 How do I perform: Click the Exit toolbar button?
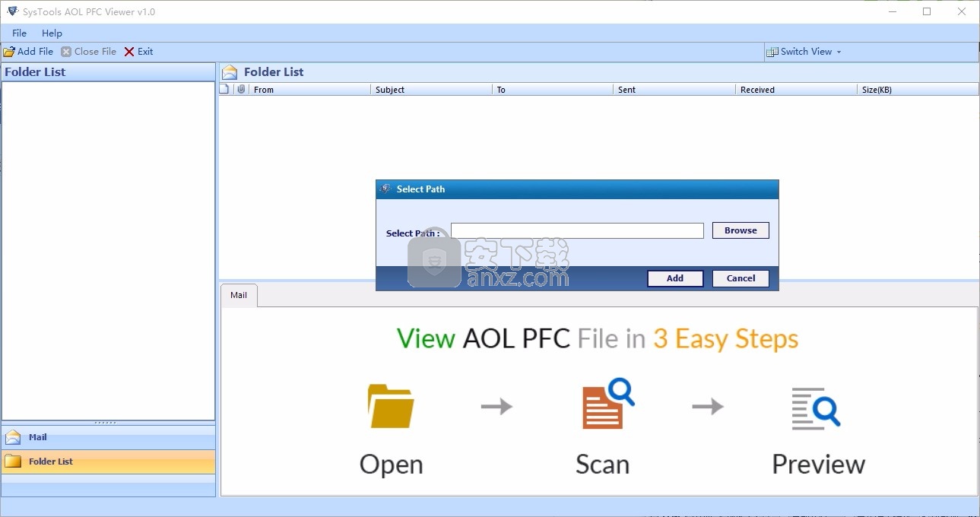[139, 52]
